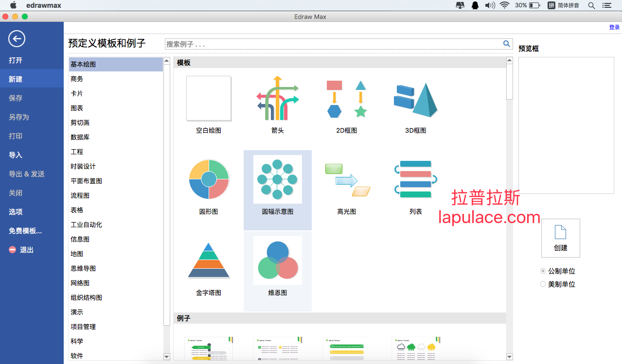Open the 2D block diagram template
The image size is (622, 364).
point(347,98)
